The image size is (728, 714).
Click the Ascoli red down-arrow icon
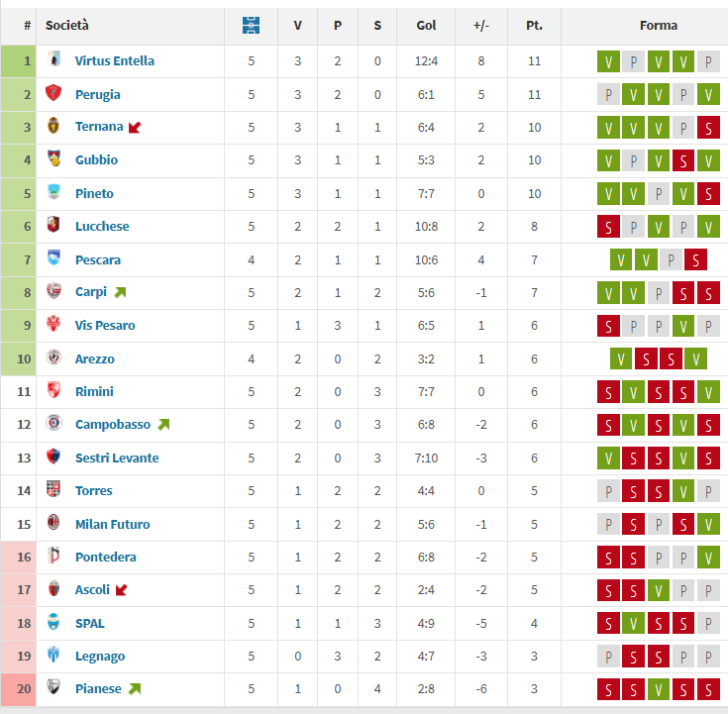click(121, 590)
